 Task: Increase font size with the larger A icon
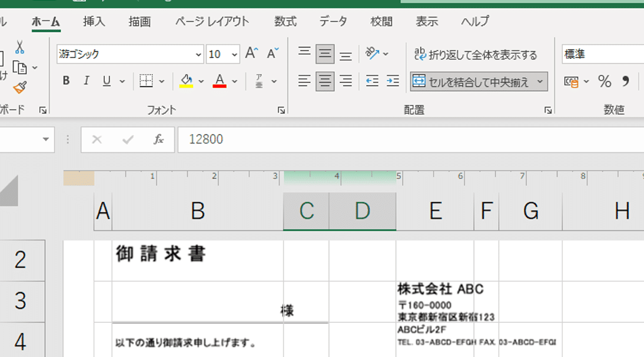pos(251,54)
